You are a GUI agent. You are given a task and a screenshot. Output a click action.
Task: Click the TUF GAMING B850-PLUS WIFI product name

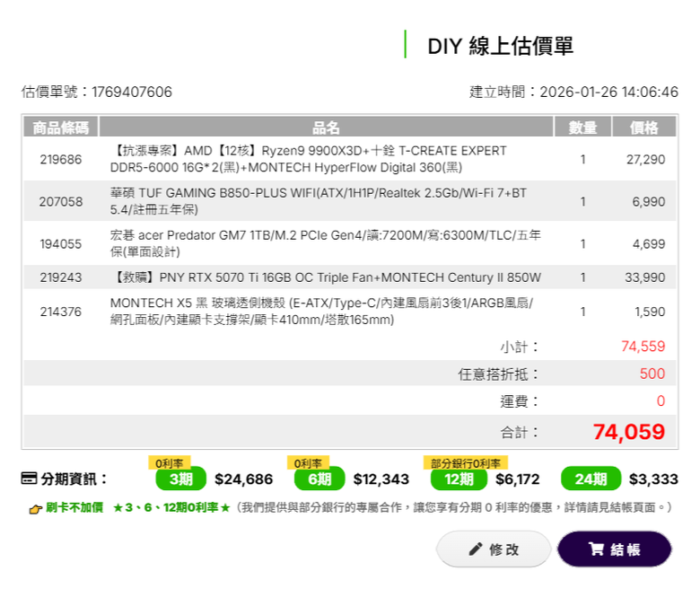pyautogui.click(x=319, y=201)
